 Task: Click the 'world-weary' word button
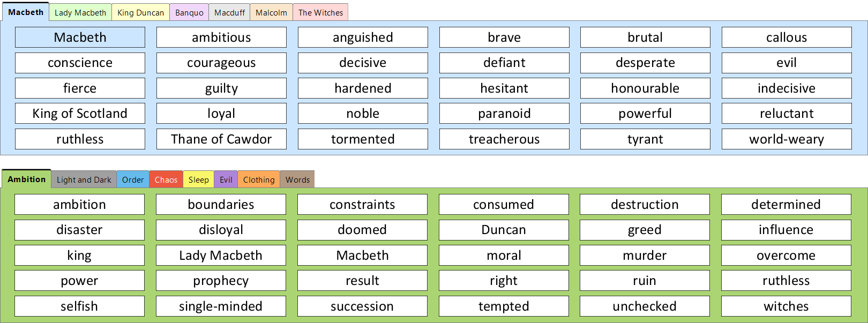tap(787, 139)
